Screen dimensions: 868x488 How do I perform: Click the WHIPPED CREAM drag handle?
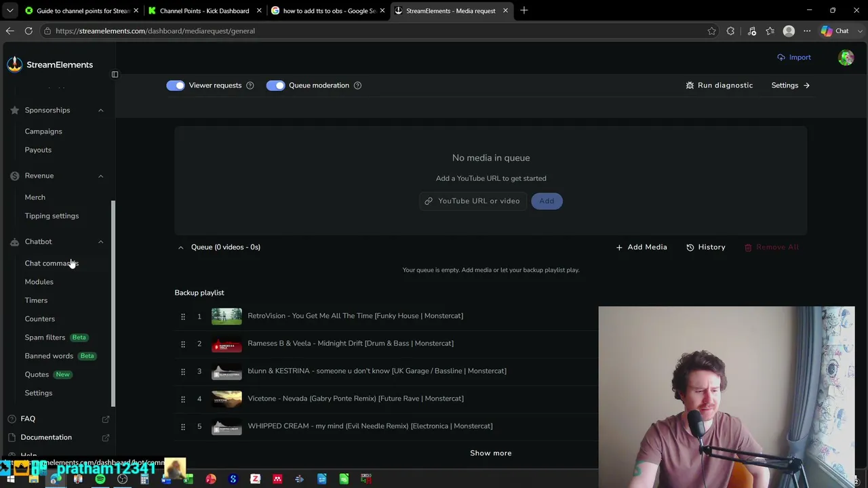(182, 426)
